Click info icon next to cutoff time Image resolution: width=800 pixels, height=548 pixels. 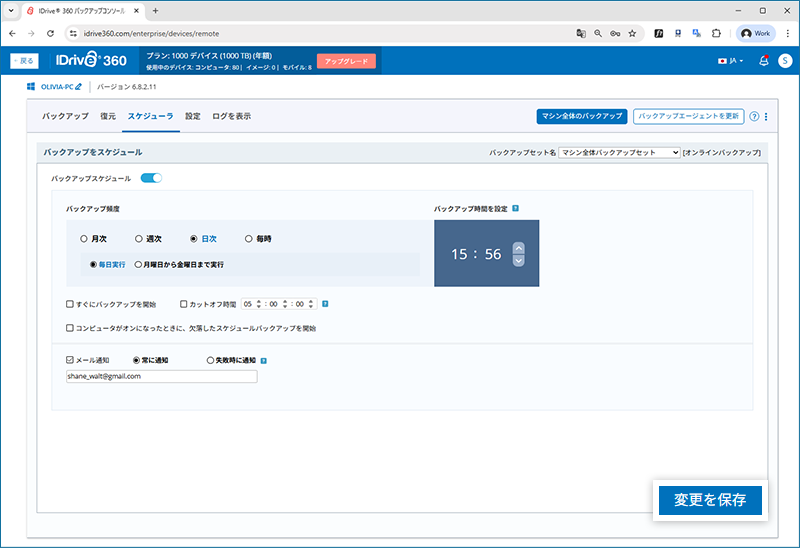coord(326,303)
